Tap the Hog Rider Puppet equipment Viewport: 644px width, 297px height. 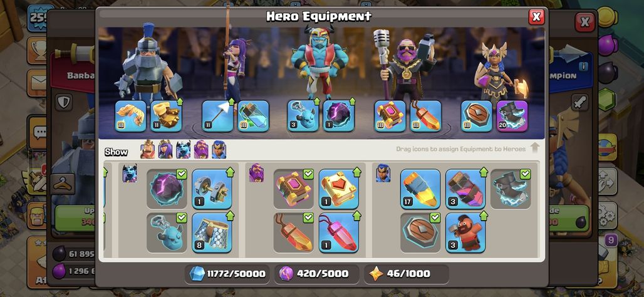(465, 232)
